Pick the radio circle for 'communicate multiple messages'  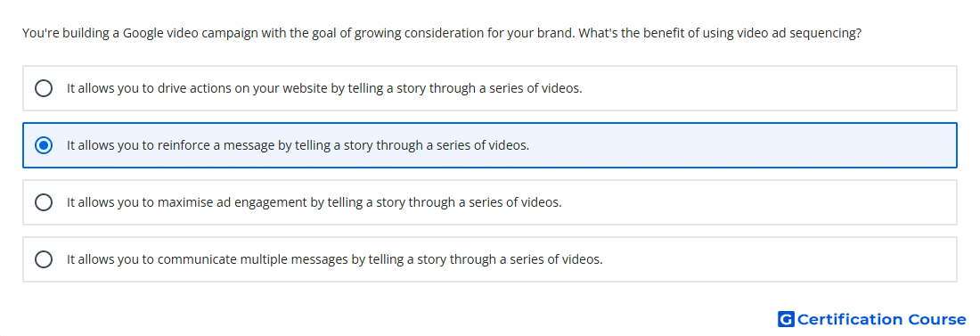click(x=44, y=259)
